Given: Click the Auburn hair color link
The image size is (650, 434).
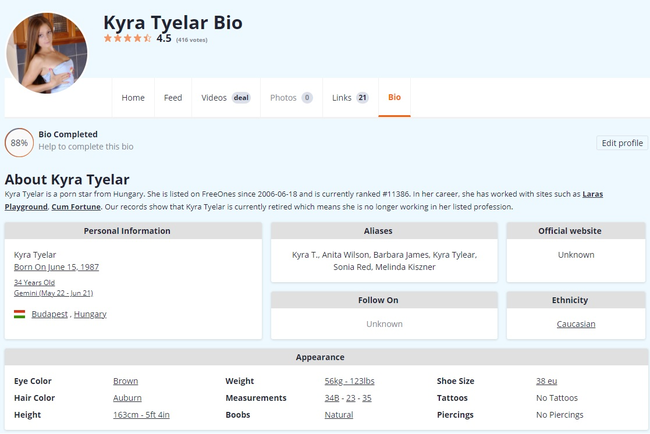Looking at the screenshot, I should pos(127,398).
